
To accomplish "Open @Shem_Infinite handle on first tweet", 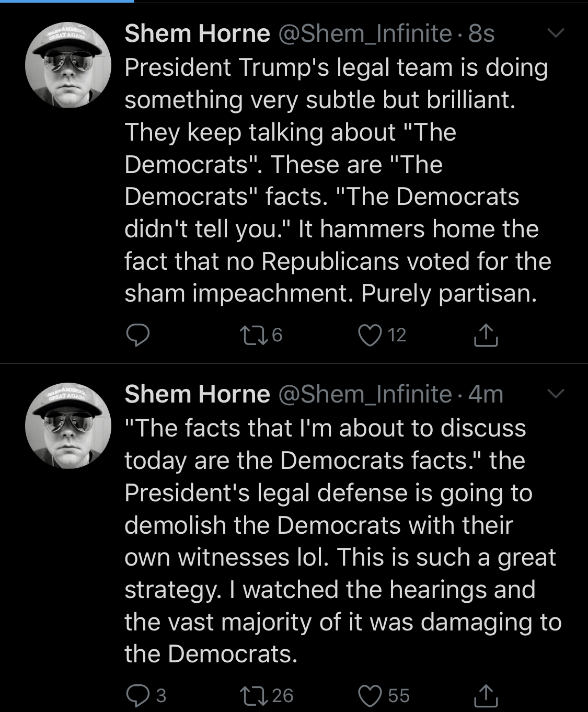I will (x=365, y=34).
